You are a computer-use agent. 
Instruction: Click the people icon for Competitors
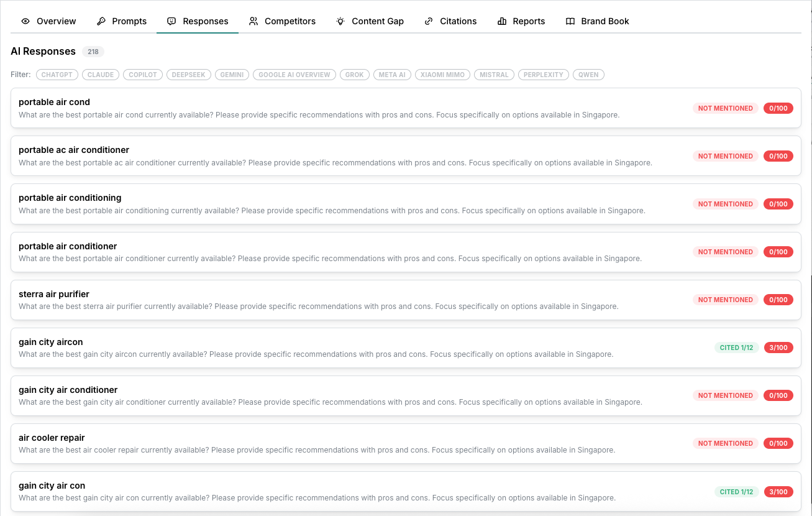[x=253, y=21]
